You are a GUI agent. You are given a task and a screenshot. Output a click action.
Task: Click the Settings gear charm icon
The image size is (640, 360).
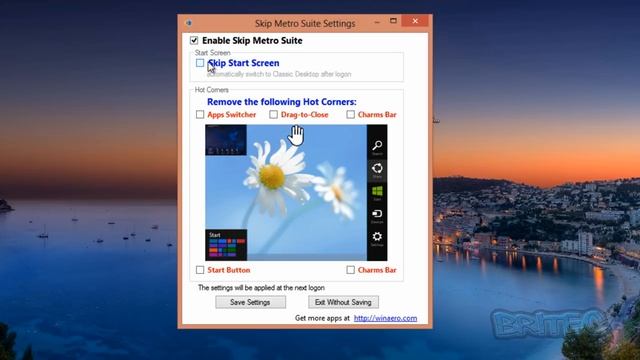tap(377, 238)
